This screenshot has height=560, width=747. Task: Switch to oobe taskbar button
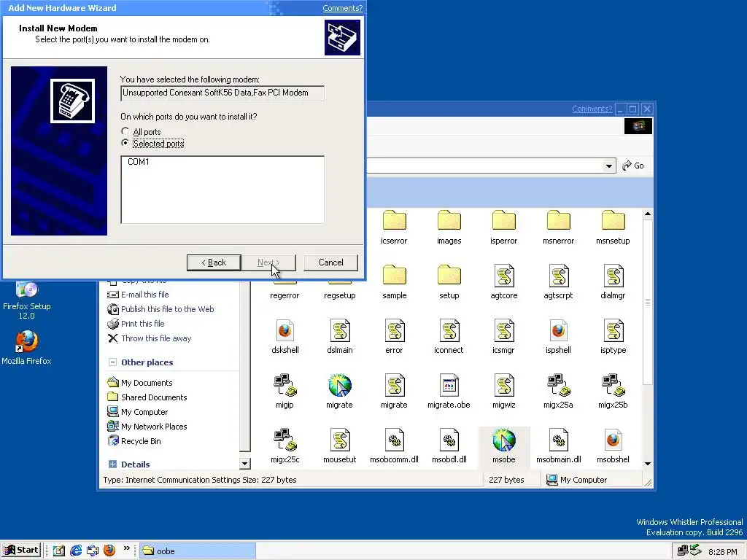pos(198,551)
